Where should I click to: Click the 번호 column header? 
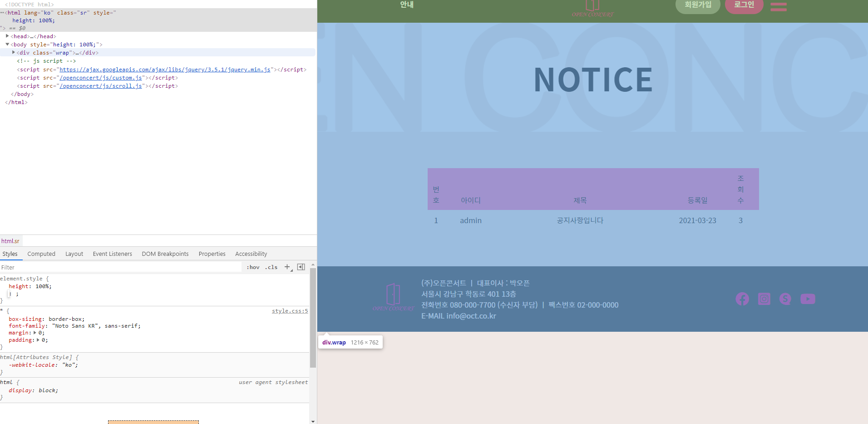point(436,195)
